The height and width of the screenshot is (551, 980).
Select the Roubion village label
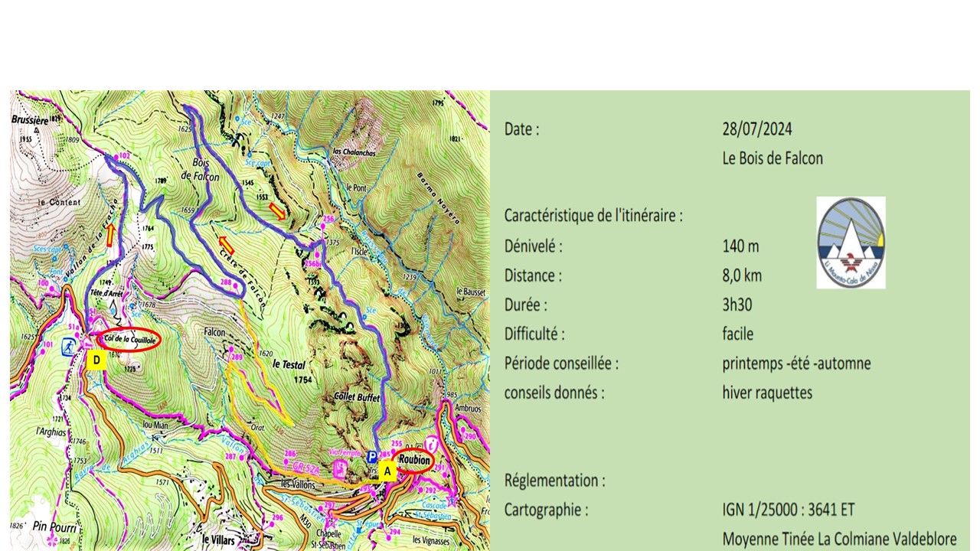coord(413,461)
